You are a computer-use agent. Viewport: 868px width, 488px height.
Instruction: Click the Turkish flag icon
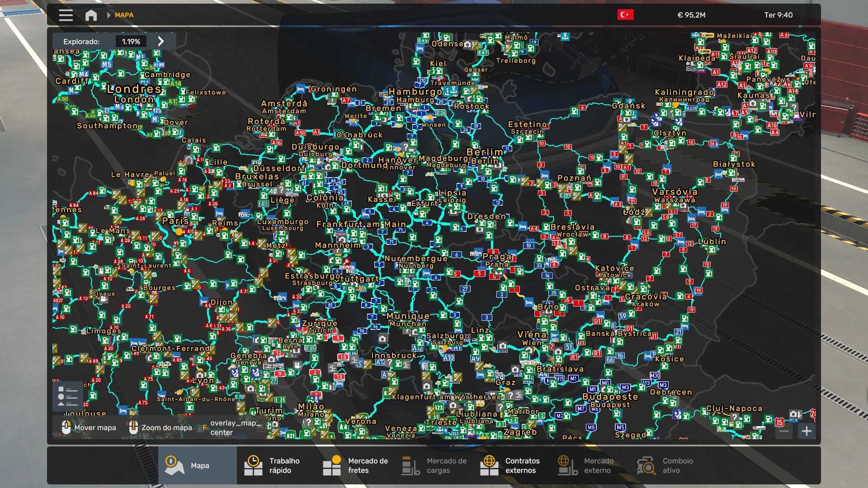point(625,15)
